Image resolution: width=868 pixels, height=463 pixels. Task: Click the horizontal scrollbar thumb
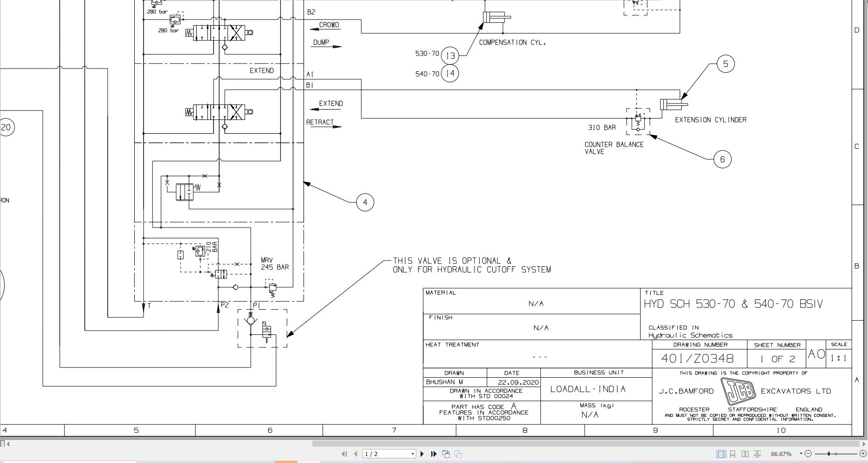586,444
